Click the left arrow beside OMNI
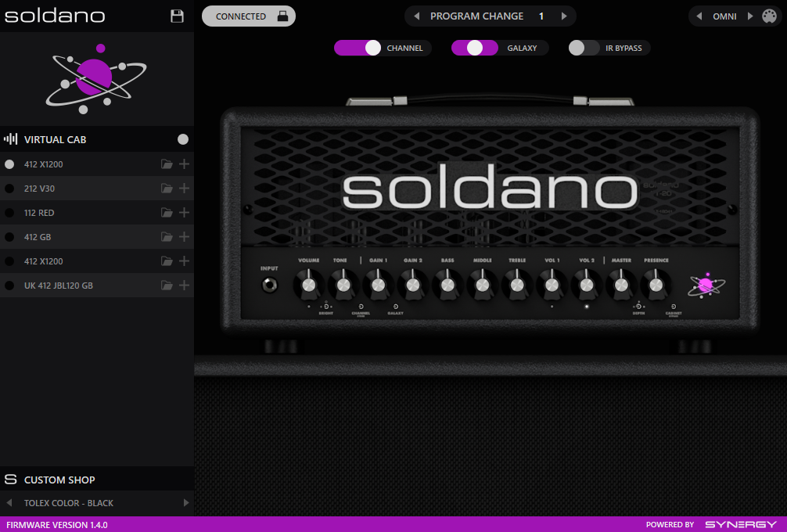787x532 pixels. [699, 16]
